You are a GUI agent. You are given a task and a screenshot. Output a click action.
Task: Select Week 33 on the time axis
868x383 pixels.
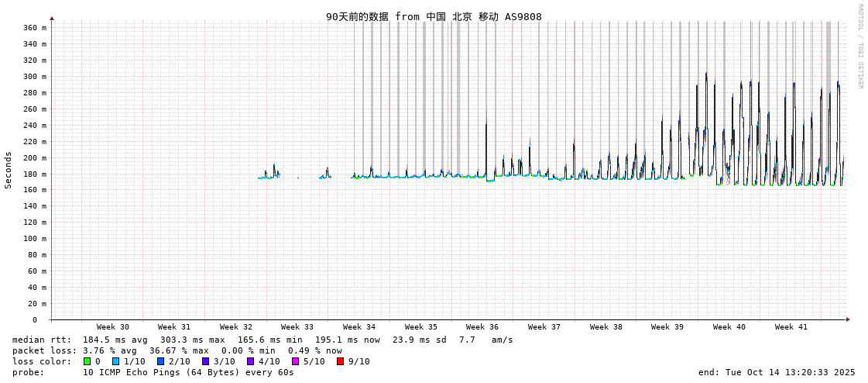pos(297,327)
